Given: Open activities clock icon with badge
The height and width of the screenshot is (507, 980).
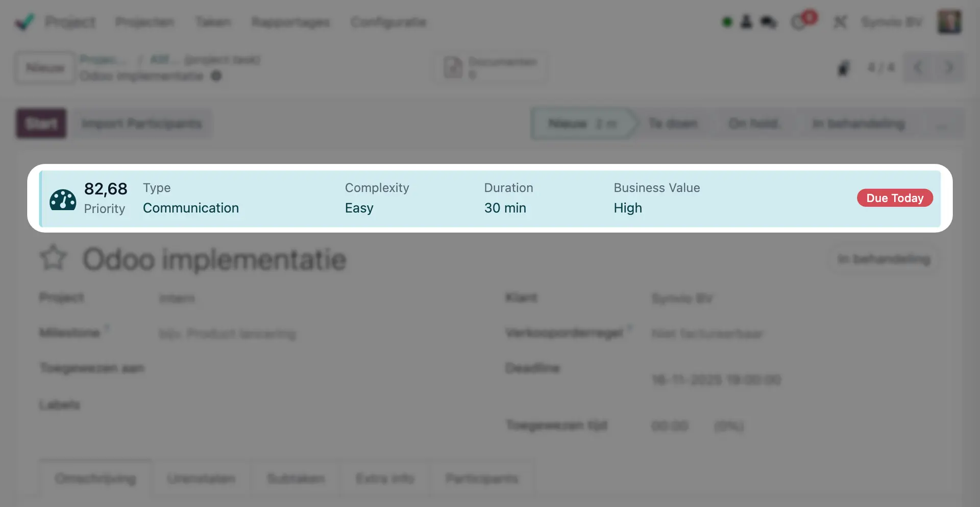Looking at the screenshot, I should click(x=803, y=21).
